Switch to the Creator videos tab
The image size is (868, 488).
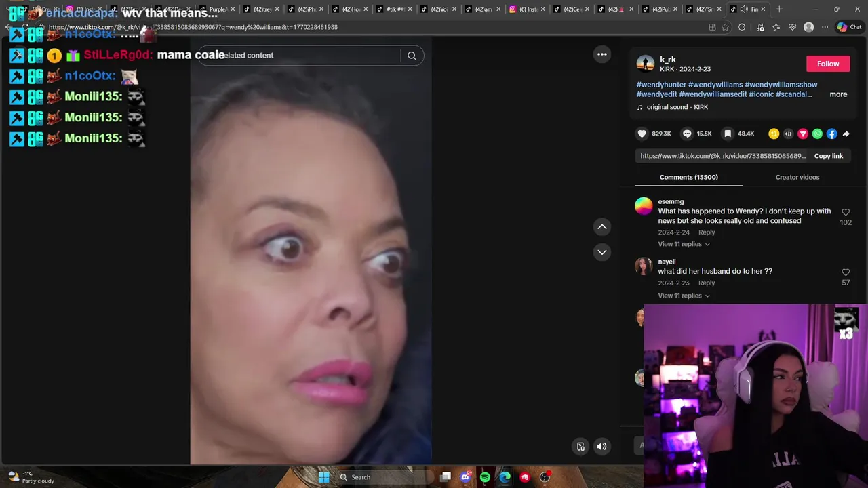click(x=797, y=177)
